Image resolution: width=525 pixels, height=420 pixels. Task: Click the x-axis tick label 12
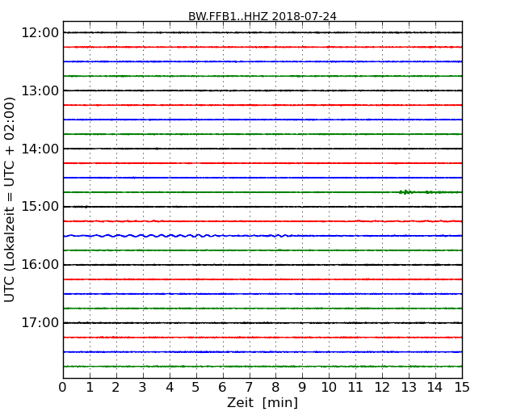click(x=382, y=388)
